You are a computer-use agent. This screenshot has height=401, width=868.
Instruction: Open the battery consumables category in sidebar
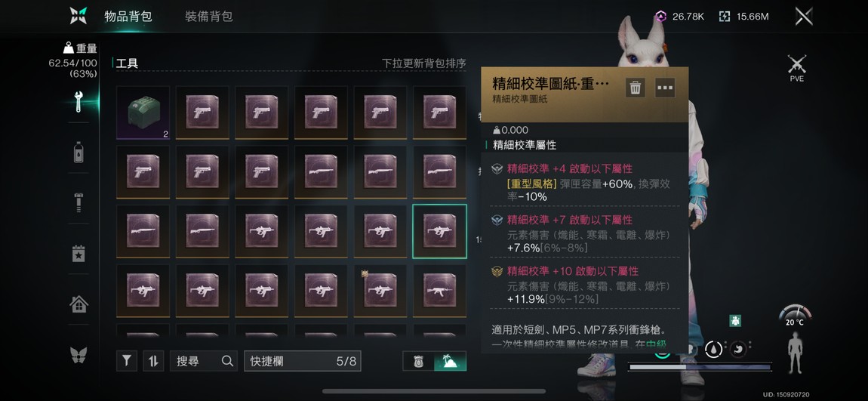tap(78, 152)
